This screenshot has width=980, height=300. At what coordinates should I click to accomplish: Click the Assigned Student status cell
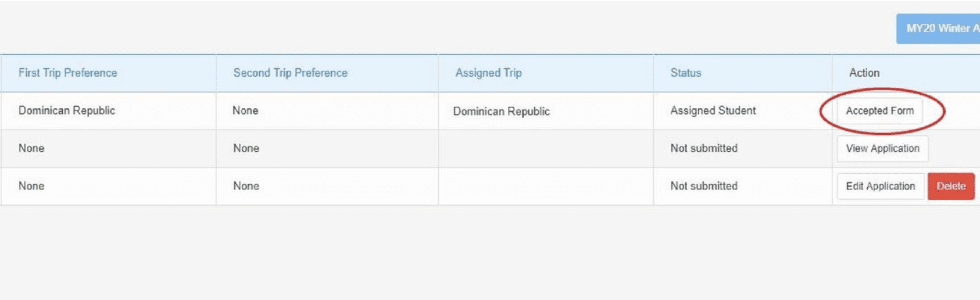(713, 111)
